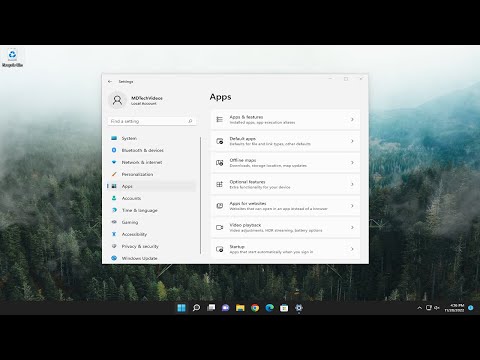Click the Apps for websites row icon
This screenshot has width=480, height=360.
tap(219, 206)
